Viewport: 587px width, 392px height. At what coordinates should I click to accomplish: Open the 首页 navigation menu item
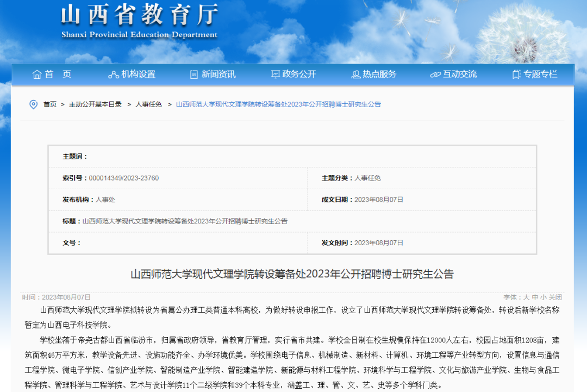tap(58, 74)
